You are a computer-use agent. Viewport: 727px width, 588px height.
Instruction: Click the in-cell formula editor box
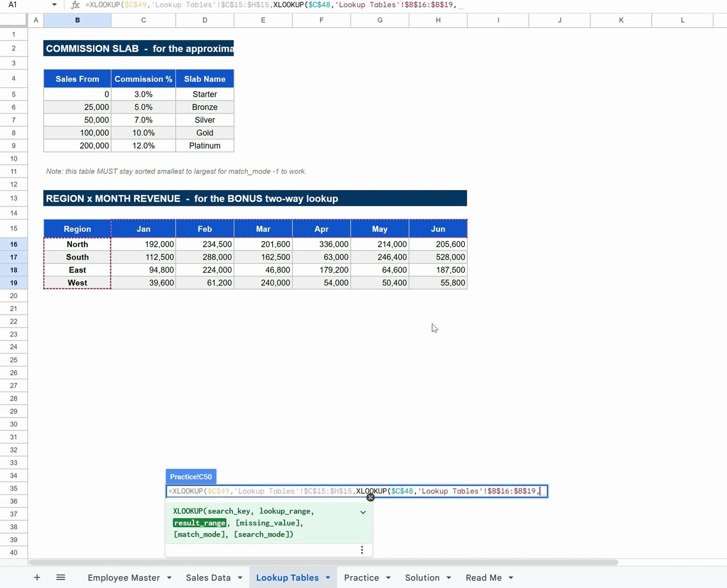click(x=357, y=491)
